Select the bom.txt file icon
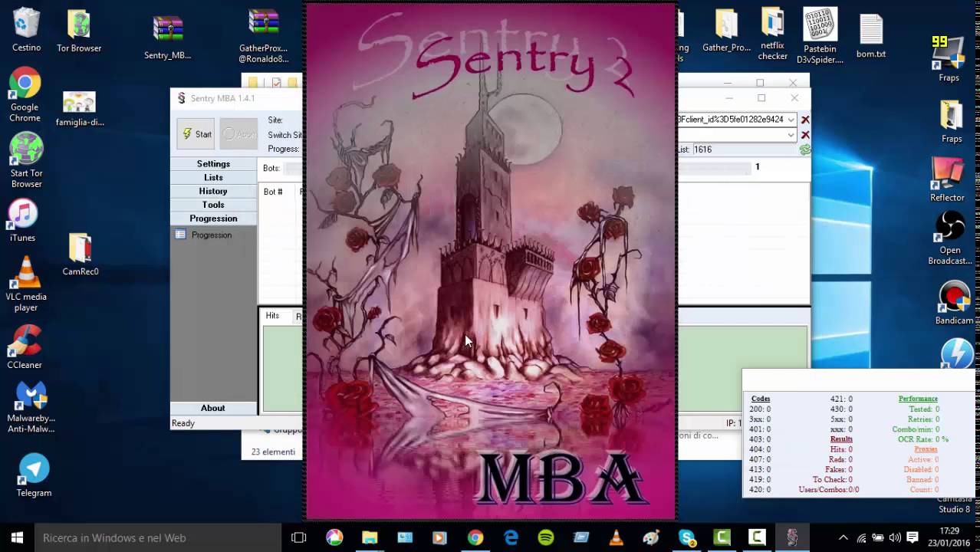980x552 pixels. [871, 35]
